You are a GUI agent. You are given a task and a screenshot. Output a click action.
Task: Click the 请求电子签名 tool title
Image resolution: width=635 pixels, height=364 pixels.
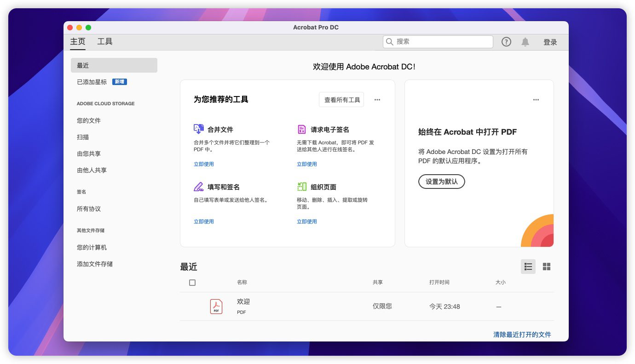(x=330, y=130)
